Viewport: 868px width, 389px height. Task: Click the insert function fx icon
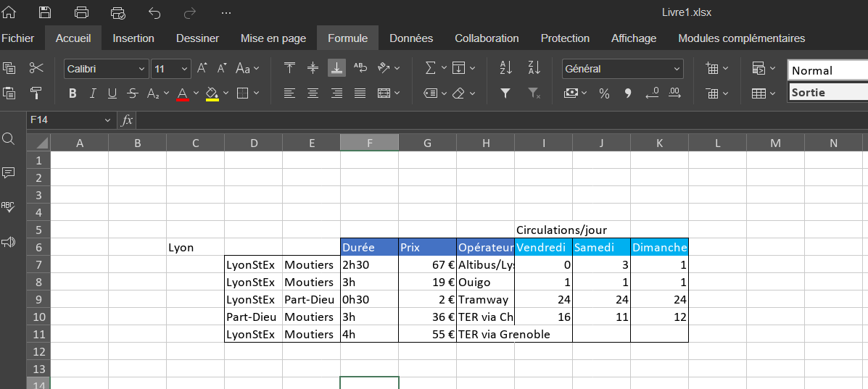[x=127, y=120]
